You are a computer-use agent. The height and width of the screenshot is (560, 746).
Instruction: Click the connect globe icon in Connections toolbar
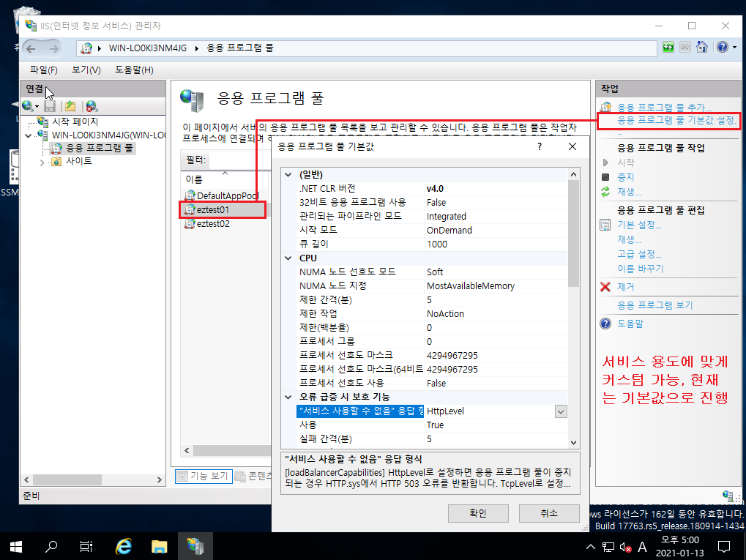click(28, 106)
